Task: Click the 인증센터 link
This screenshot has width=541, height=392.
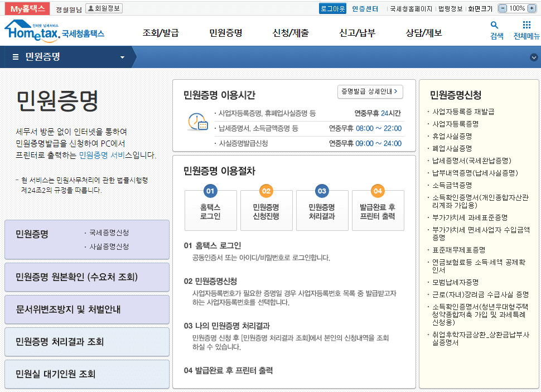Action: (x=365, y=8)
